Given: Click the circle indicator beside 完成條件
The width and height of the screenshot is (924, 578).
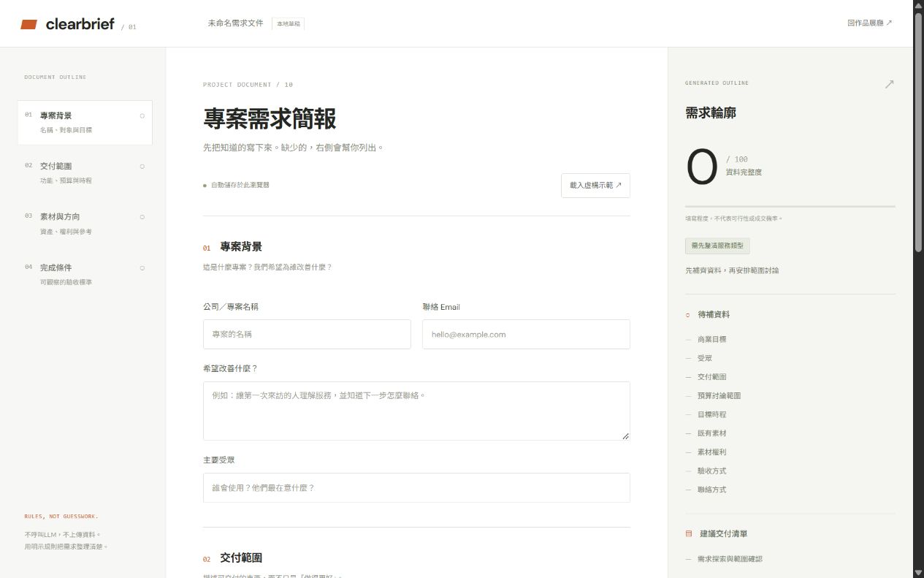Looking at the screenshot, I should click(x=142, y=267).
